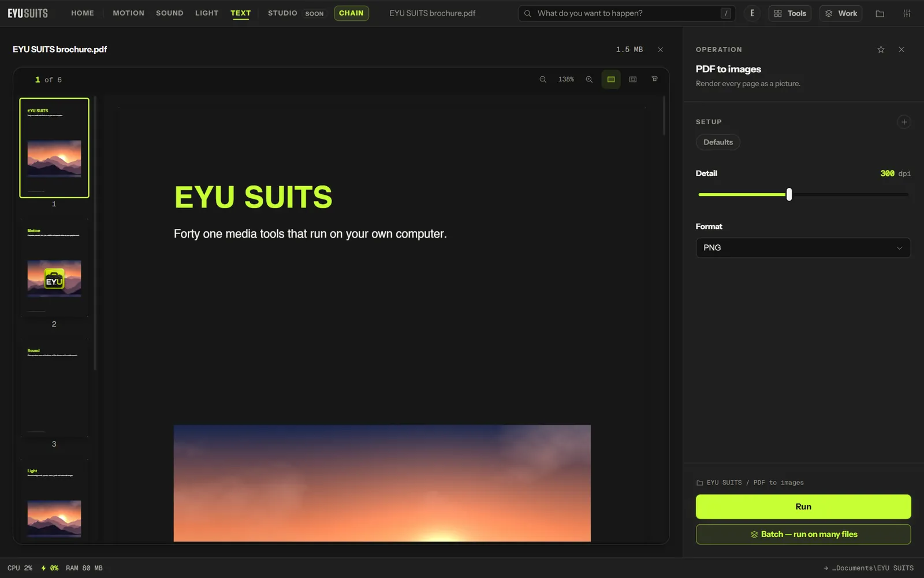The height and width of the screenshot is (578, 924).
Task: Go to the HOME tab
Action: point(83,13)
